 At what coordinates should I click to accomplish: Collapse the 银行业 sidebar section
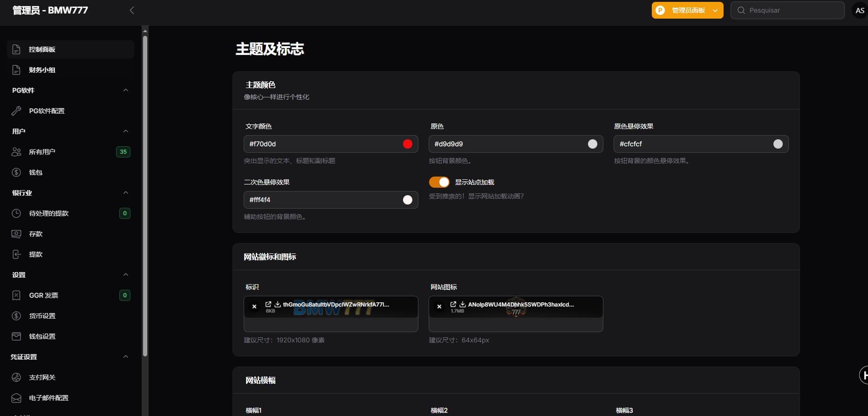(x=125, y=193)
